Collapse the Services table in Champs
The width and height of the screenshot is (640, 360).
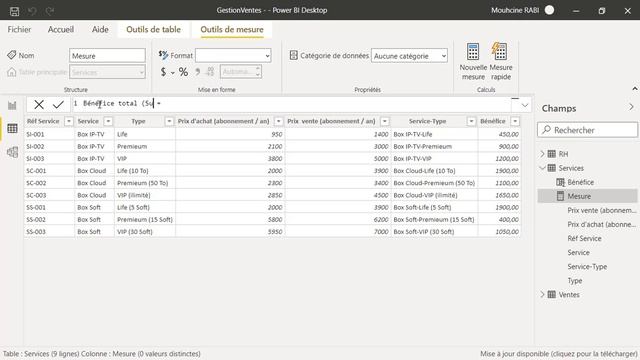coord(542,168)
